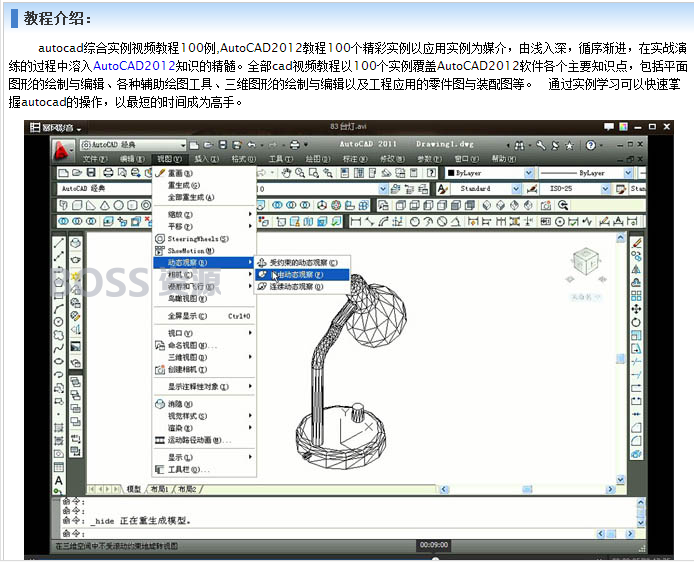Open the red AutoCAD application menu button
Screen dimensions: 694x562
tap(61, 150)
